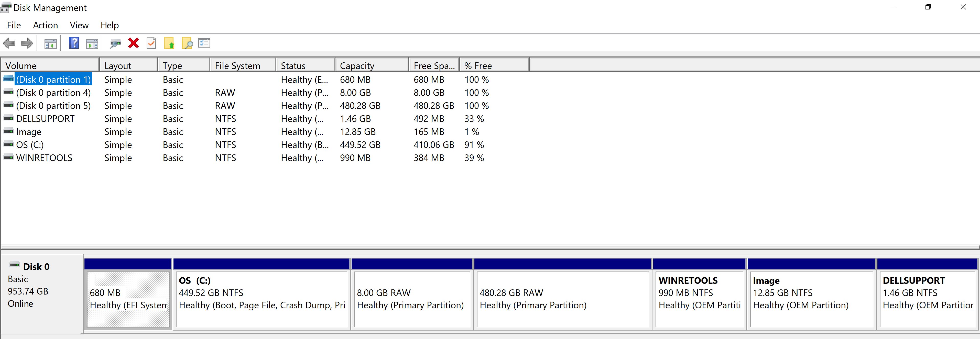980x339 pixels.
Task: Click the drive icon beside DELLSUPPORT
Action: point(8,118)
